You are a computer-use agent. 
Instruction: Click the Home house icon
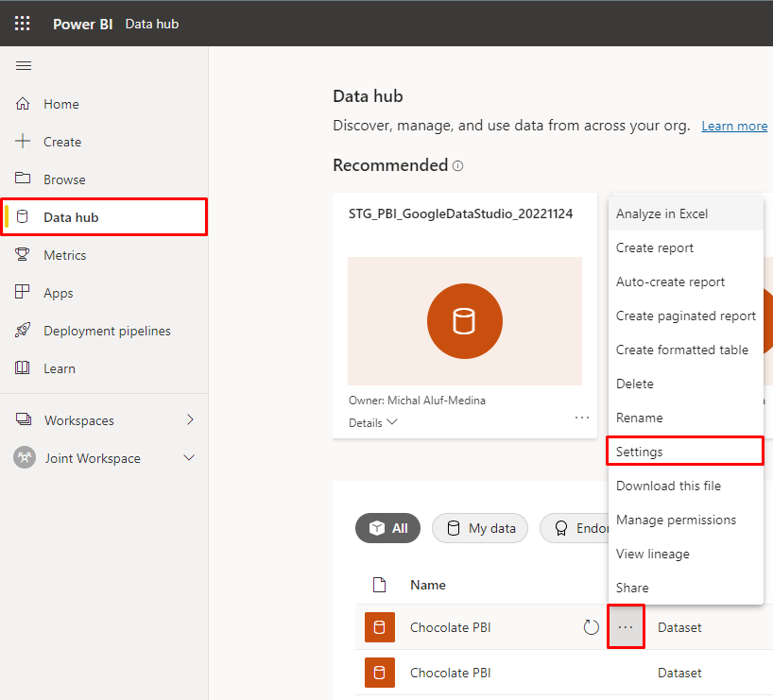[x=23, y=104]
